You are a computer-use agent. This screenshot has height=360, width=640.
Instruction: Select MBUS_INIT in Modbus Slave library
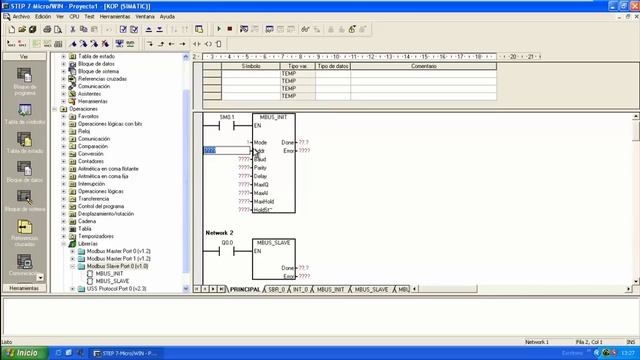[x=109, y=274]
